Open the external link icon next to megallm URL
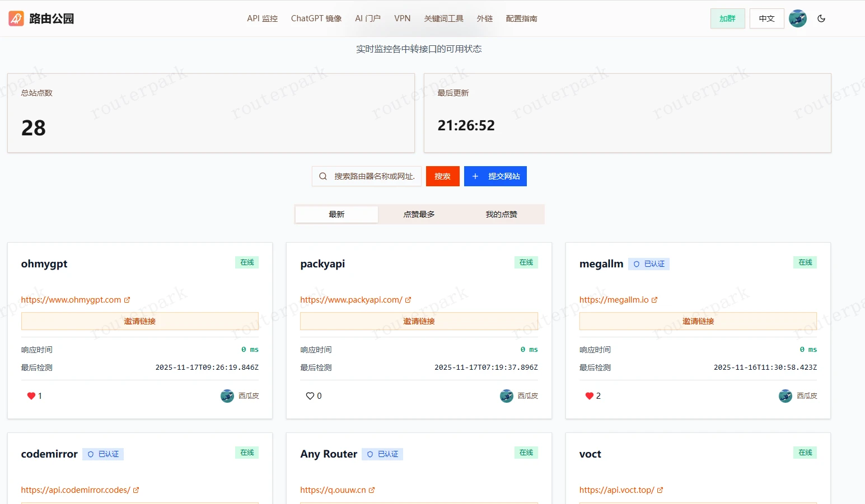This screenshot has height=504, width=865. pyautogui.click(x=653, y=299)
